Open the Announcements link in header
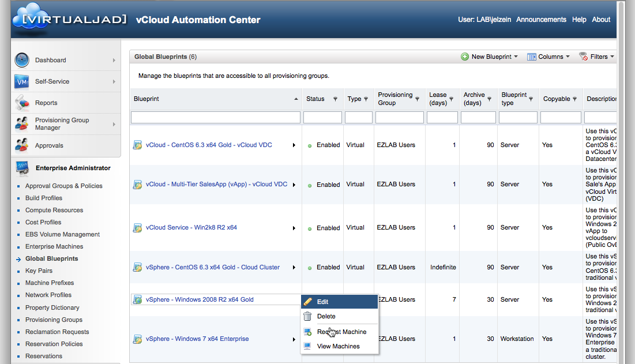 (x=541, y=20)
